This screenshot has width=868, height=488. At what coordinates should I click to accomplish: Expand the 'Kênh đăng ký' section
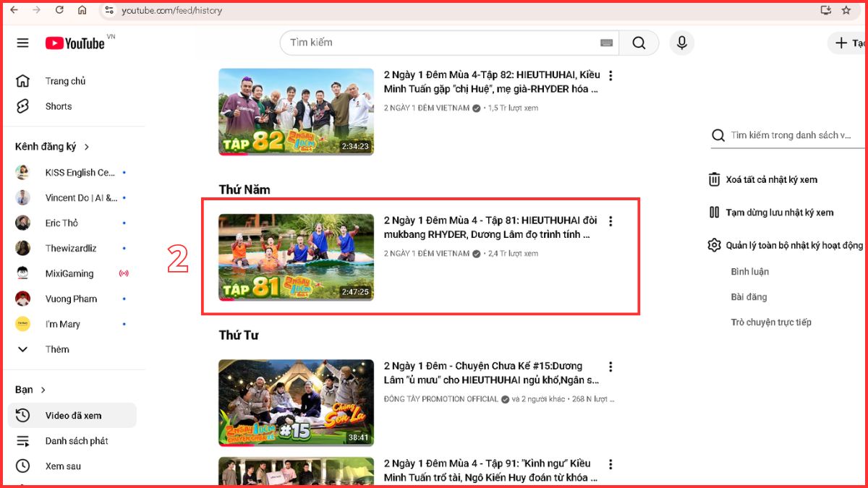pos(48,146)
